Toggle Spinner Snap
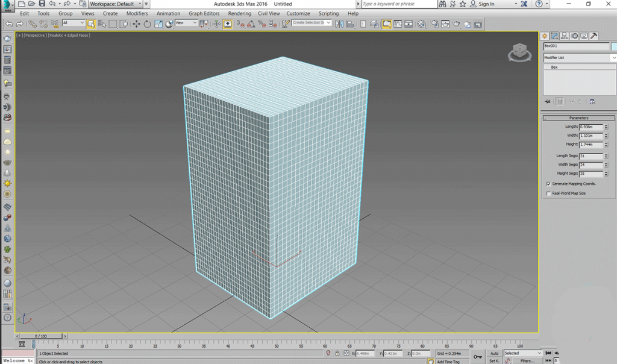This screenshot has width=617, height=364. click(x=273, y=24)
